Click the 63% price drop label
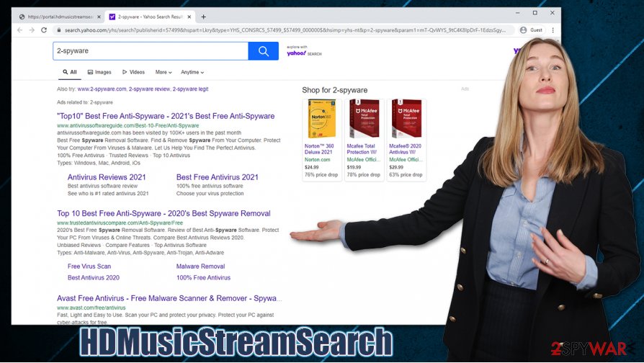Viewport: 644px width, 363px height. pos(406,174)
